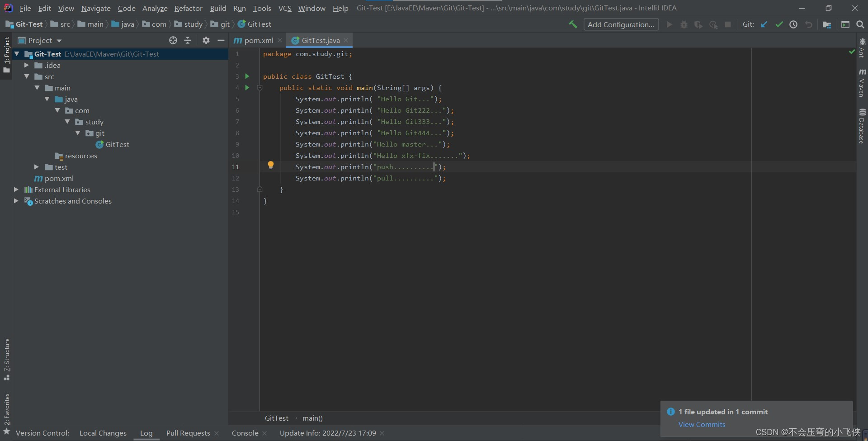Screen dimensions: 868x441
Task: Expand External Libraries
Action: click(x=16, y=190)
